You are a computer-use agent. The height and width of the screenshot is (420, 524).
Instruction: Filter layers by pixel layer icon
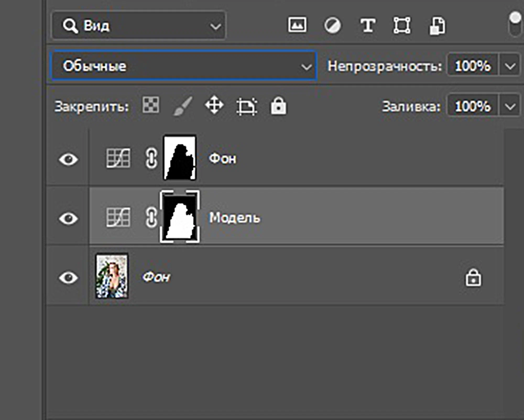click(297, 25)
